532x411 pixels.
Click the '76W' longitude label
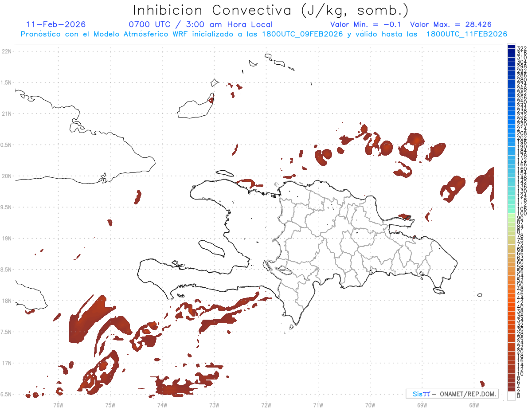coord(58,405)
